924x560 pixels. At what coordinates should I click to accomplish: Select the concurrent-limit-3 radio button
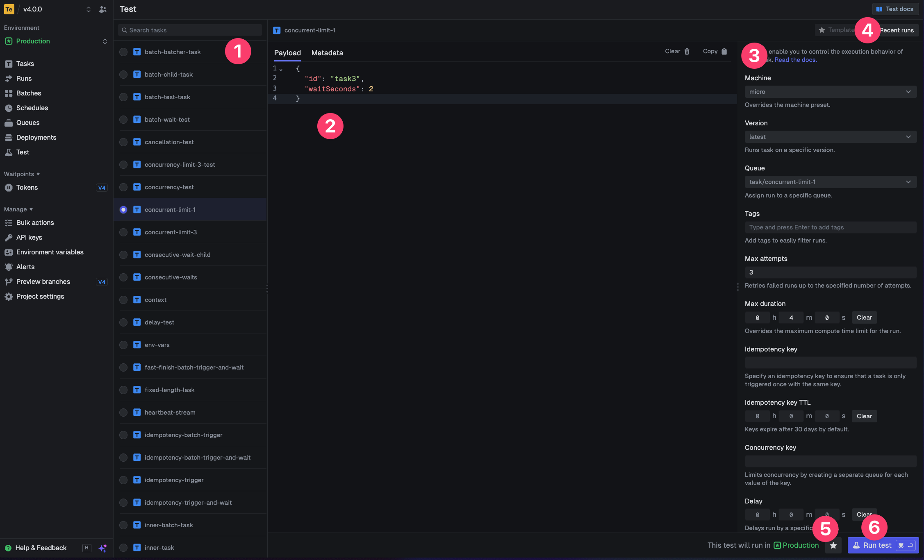[x=123, y=232]
